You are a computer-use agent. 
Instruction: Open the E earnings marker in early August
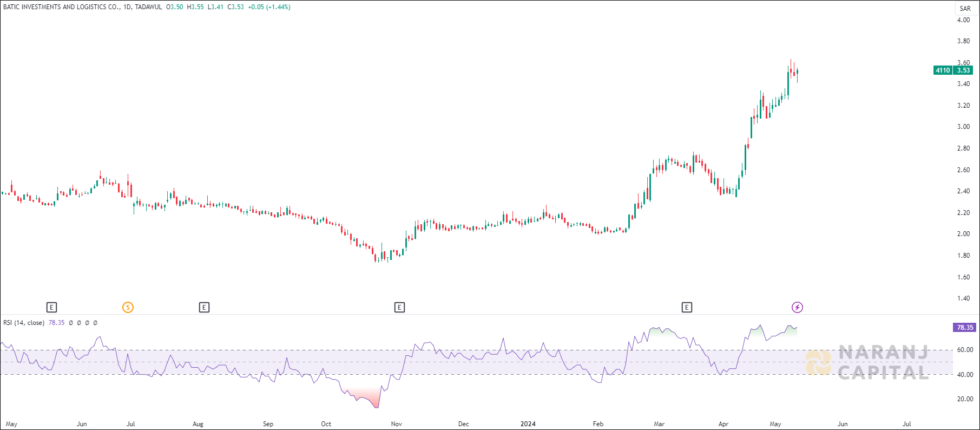point(204,308)
